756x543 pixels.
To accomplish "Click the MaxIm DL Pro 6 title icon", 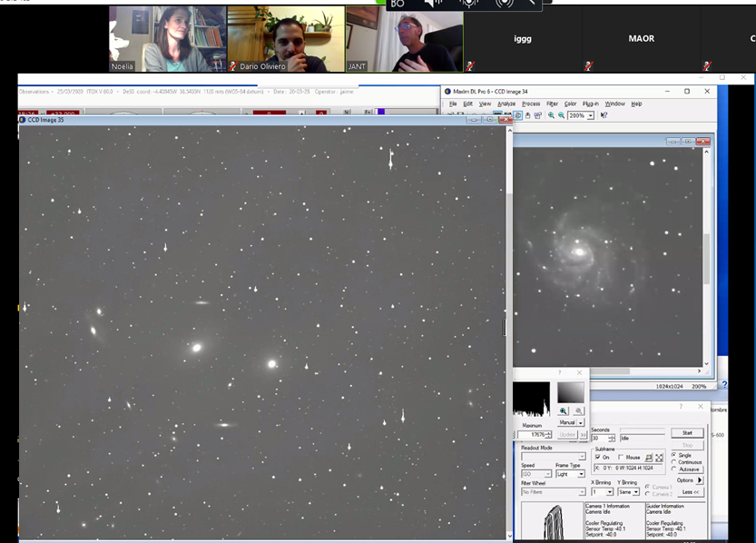I will 447,91.
